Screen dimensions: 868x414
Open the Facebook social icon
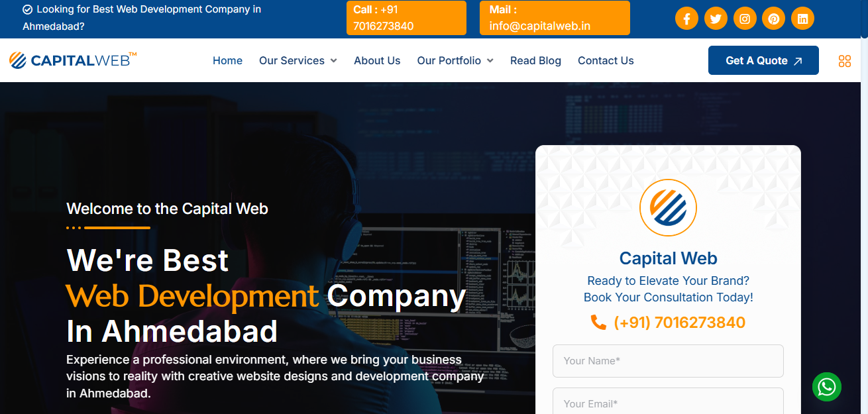pyautogui.click(x=686, y=19)
